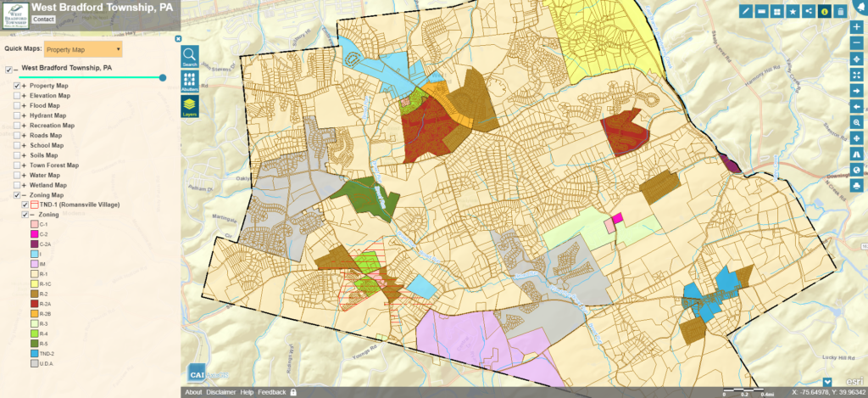
Task: Click the esri logo
Action: 853,381
